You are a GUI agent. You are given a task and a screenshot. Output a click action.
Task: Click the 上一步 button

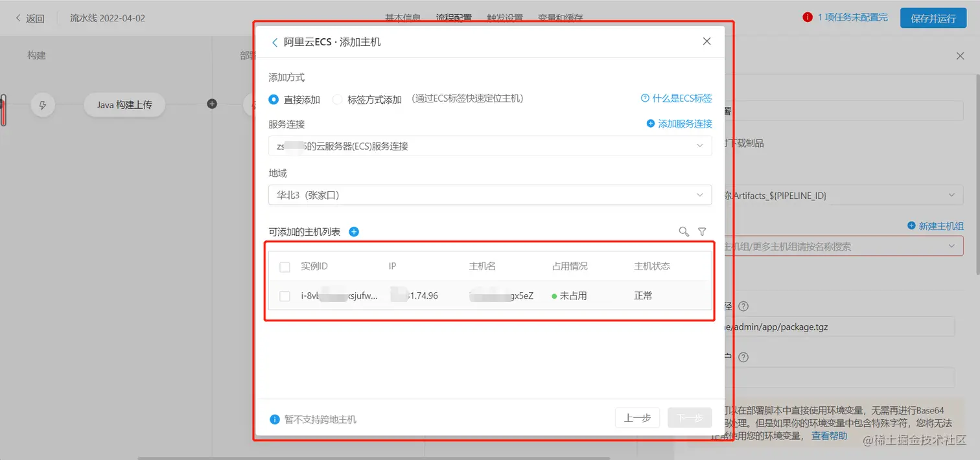point(637,418)
